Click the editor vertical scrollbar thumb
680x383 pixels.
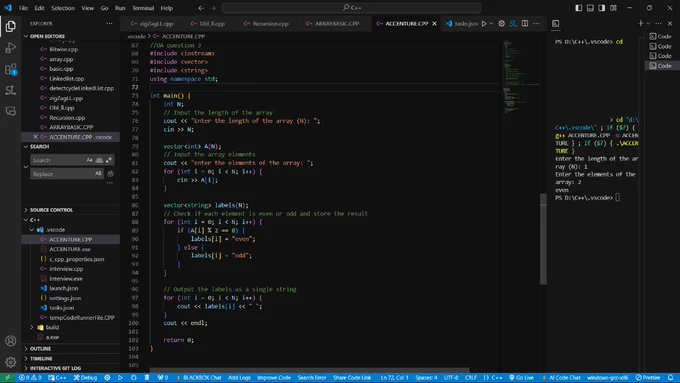[x=543, y=239]
